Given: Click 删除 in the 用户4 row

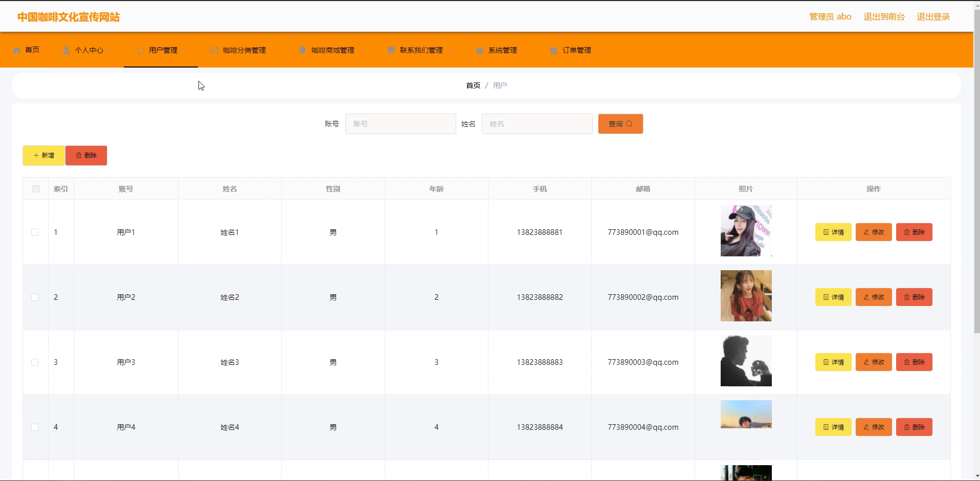Looking at the screenshot, I should [x=914, y=427].
